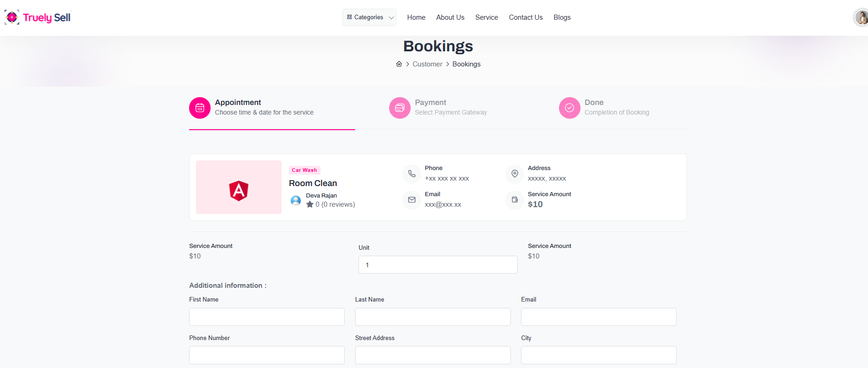Click the Customer breadcrumb link
This screenshot has width=868, height=368.
click(427, 64)
